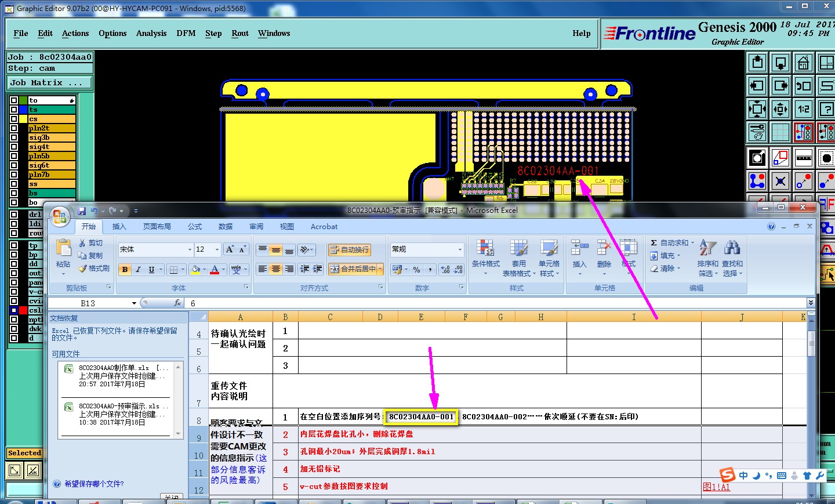Click the red color swatch of layer csl

click(24, 310)
